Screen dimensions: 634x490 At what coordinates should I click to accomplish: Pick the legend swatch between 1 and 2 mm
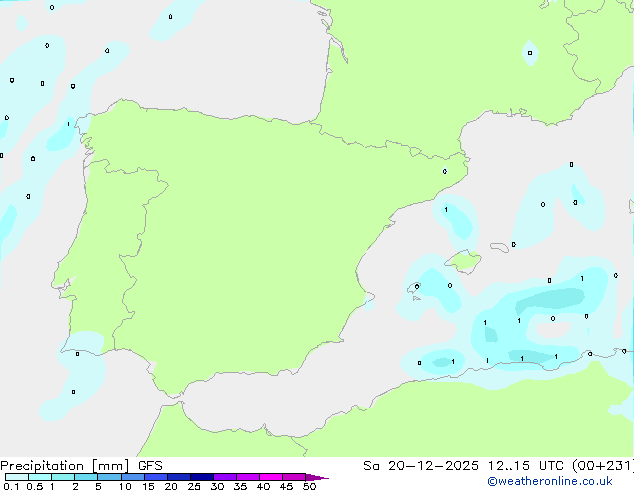[63, 477]
